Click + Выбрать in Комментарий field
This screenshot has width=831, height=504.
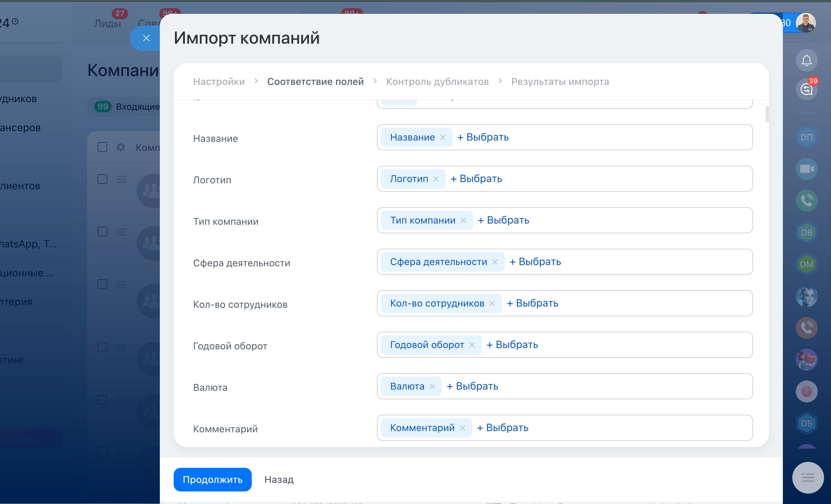[503, 428]
